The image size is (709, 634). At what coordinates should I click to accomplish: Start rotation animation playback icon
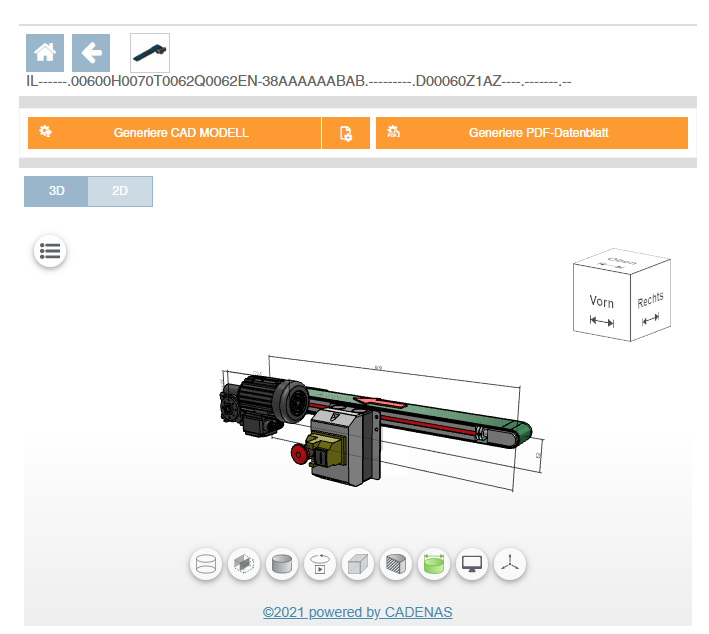point(320,564)
